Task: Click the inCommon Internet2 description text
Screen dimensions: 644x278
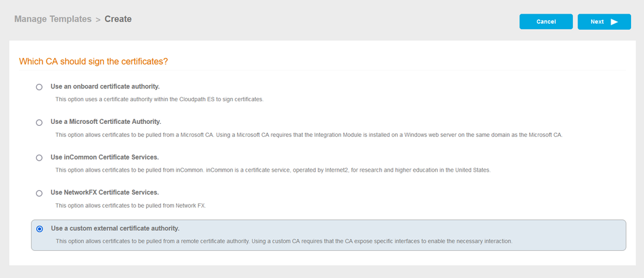Action: click(273, 170)
